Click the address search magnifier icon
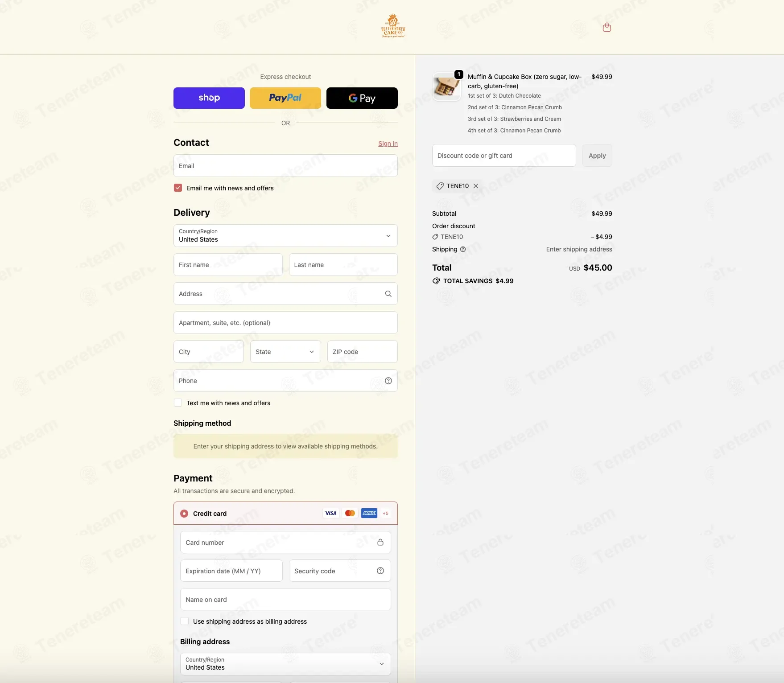The height and width of the screenshot is (683, 784). click(388, 294)
